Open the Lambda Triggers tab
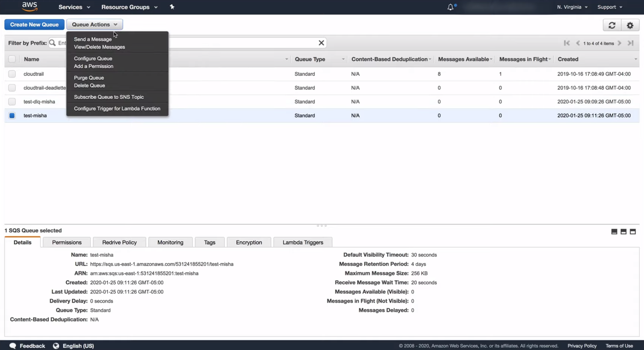 pyautogui.click(x=303, y=242)
